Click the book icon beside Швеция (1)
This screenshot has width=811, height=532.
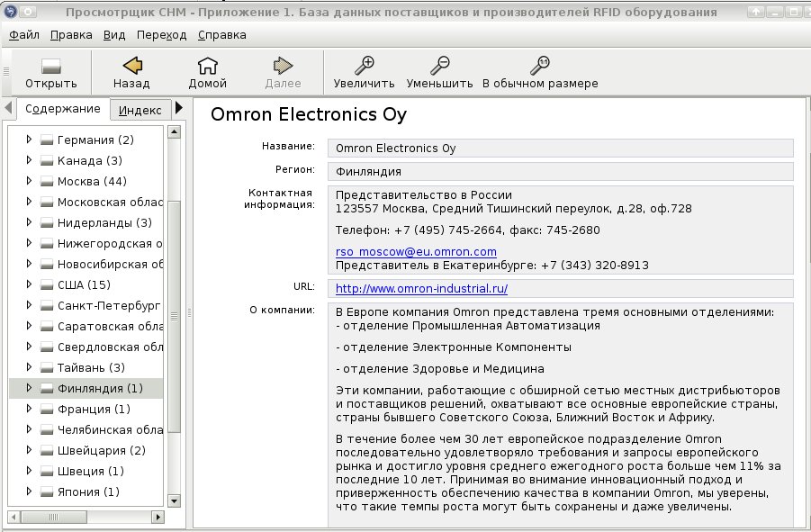pyautogui.click(x=47, y=471)
